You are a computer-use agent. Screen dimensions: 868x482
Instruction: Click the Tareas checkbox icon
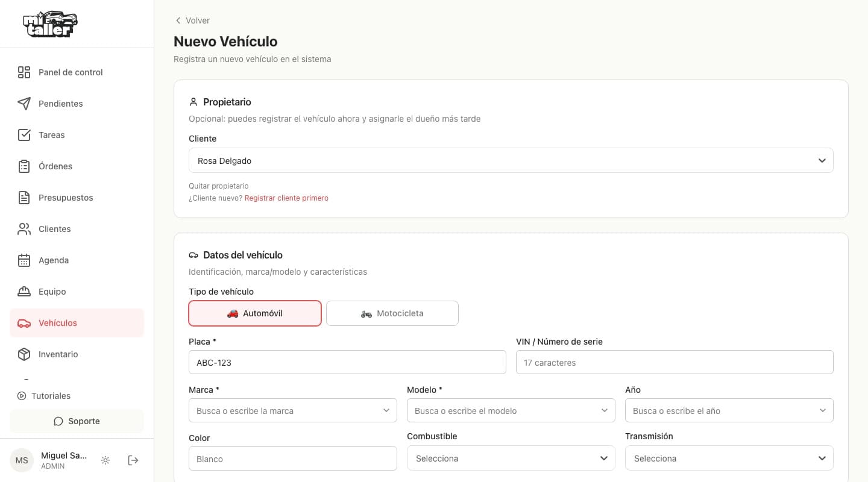(x=24, y=135)
